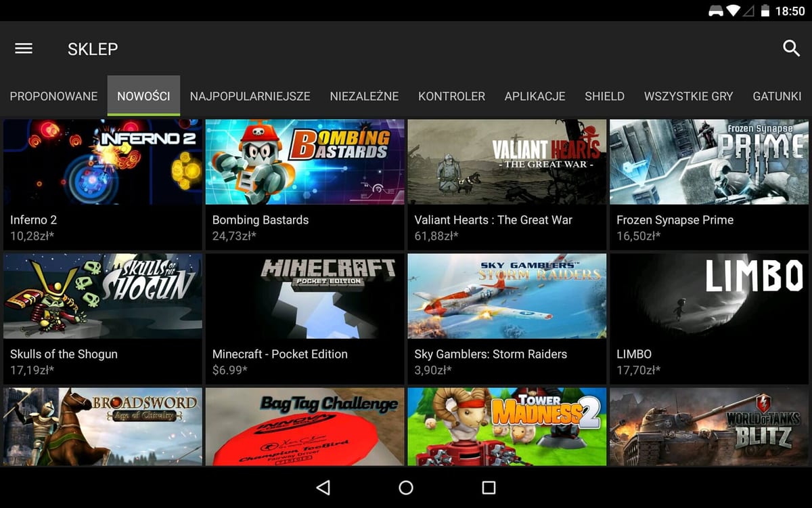Image resolution: width=812 pixels, height=508 pixels.
Task: Switch to the PROPONOWANE tab
Action: pos(53,96)
